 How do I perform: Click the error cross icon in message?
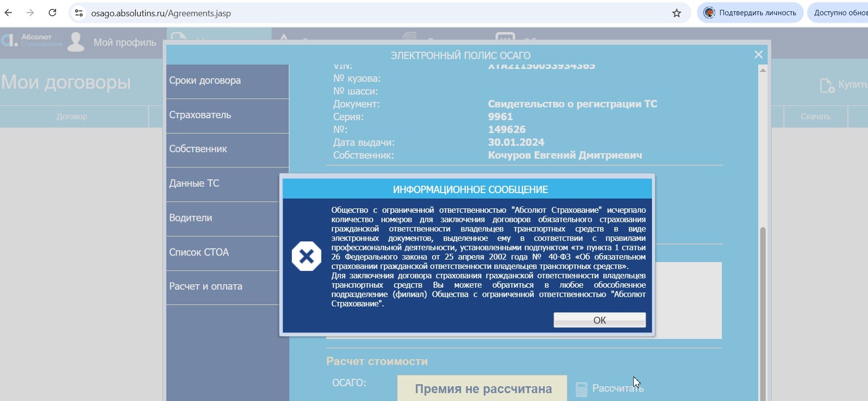point(306,256)
